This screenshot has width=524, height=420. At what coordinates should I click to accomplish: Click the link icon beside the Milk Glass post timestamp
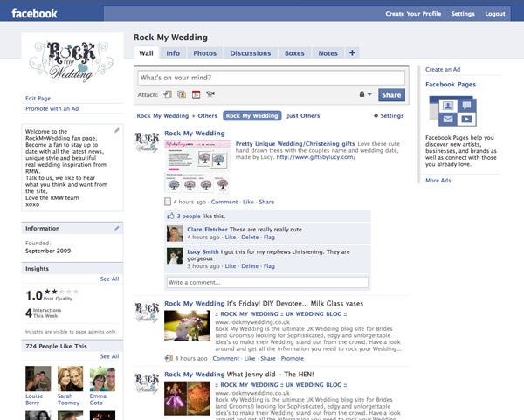(169, 358)
